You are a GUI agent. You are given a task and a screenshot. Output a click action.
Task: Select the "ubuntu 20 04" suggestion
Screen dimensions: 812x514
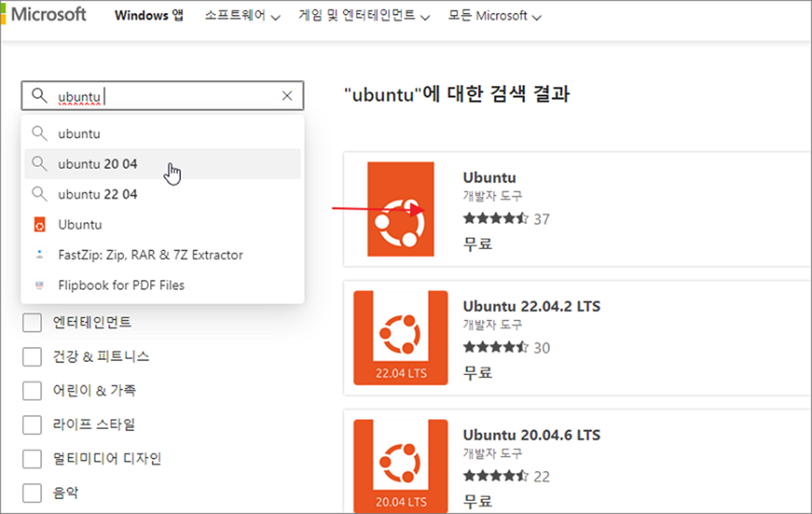(162, 164)
